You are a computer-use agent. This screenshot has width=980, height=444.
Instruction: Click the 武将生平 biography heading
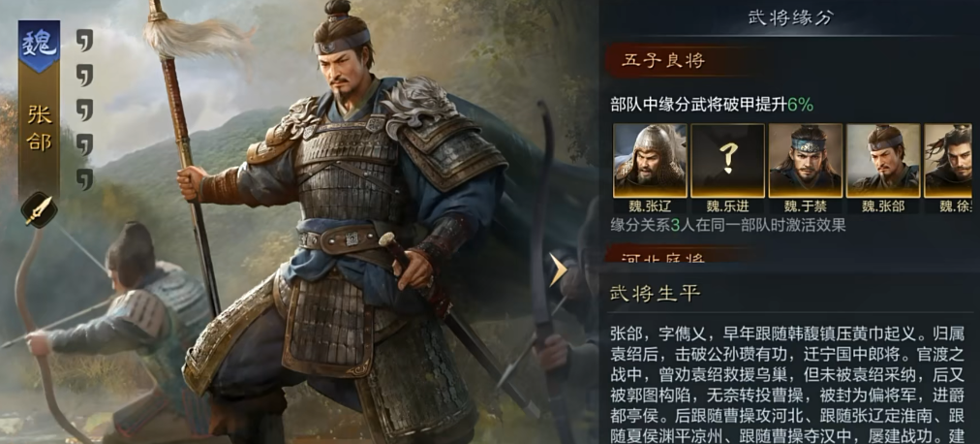tap(655, 294)
